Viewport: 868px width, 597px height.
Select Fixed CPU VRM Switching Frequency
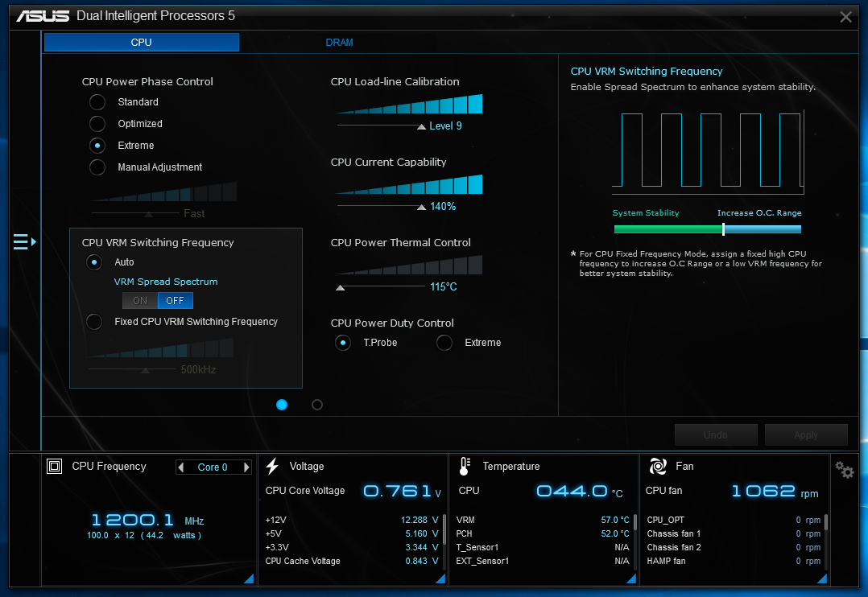94,322
